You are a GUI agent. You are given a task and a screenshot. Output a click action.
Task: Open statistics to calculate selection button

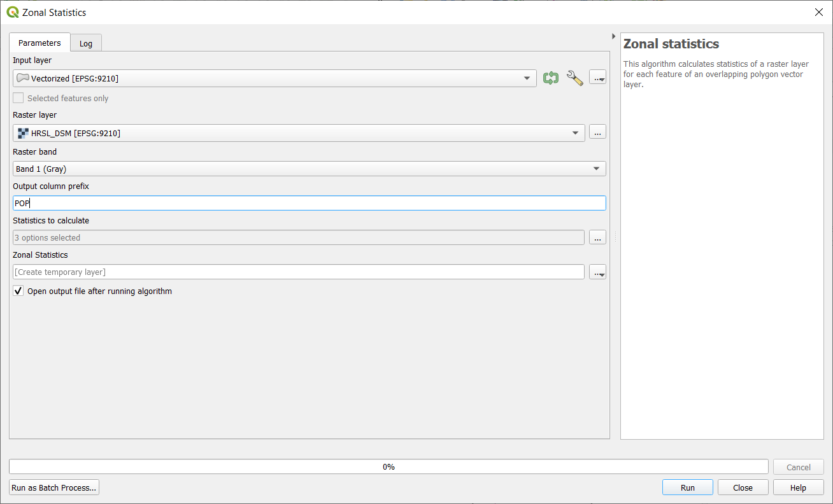click(x=597, y=237)
